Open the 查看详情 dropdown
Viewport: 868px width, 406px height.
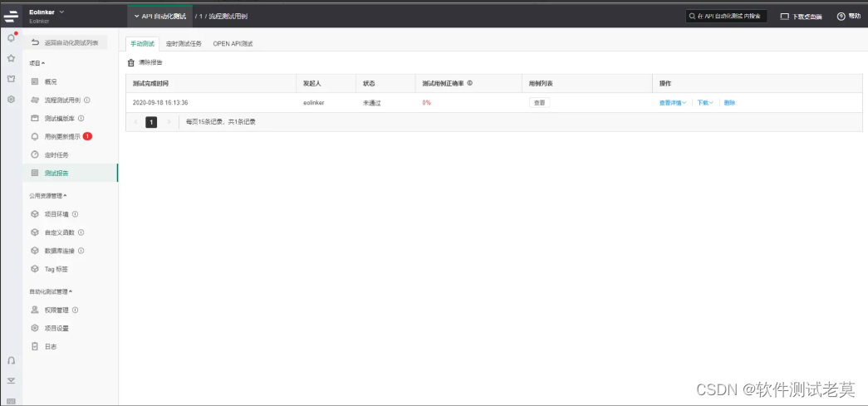tap(673, 103)
